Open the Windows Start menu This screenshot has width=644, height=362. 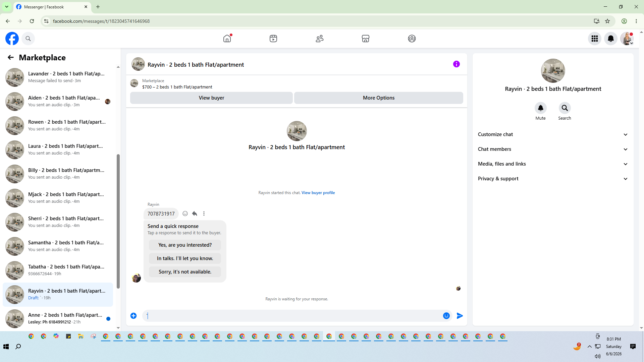click(x=6, y=347)
